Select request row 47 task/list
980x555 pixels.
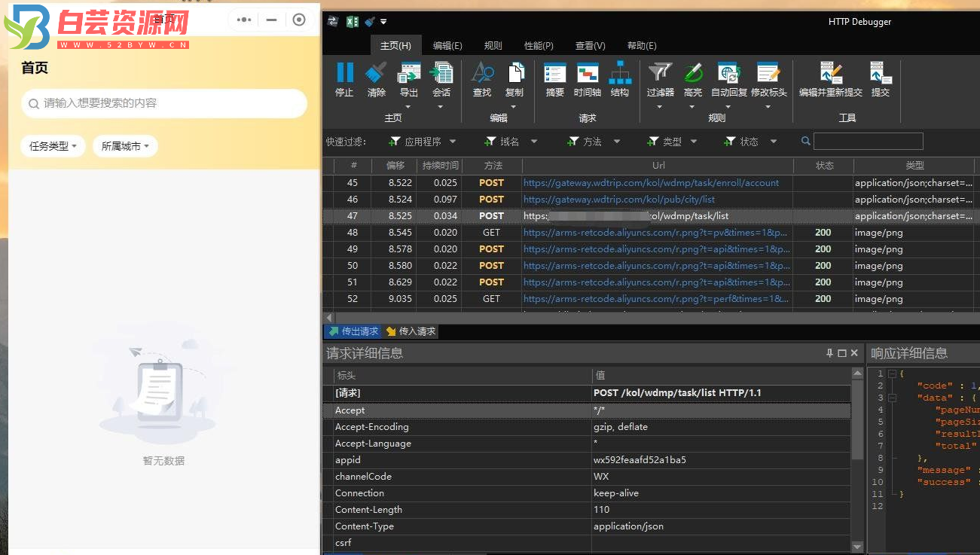point(651,216)
